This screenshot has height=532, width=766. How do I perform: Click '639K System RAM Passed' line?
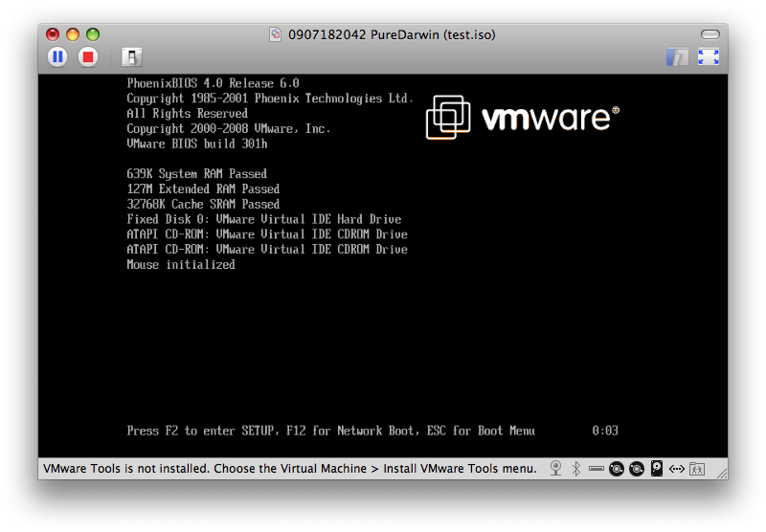(197, 174)
